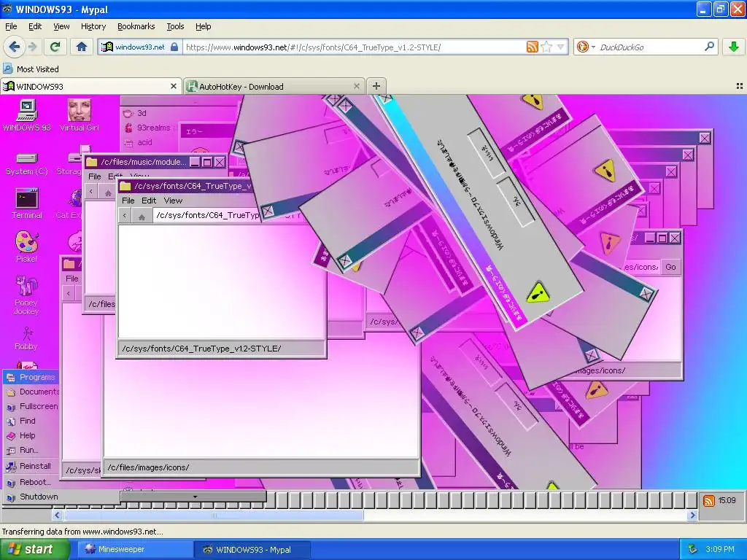
Task: Bookmark page with the star icon
Action: click(546, 47)
